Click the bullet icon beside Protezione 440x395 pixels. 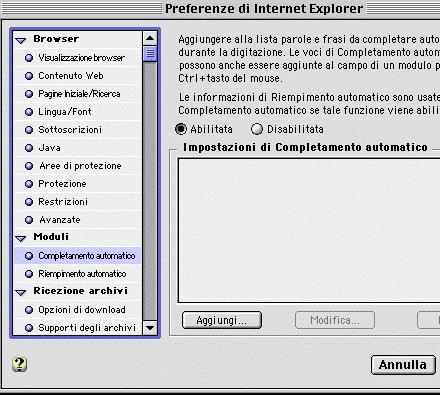pyautogui.click(x=29, y=184)
